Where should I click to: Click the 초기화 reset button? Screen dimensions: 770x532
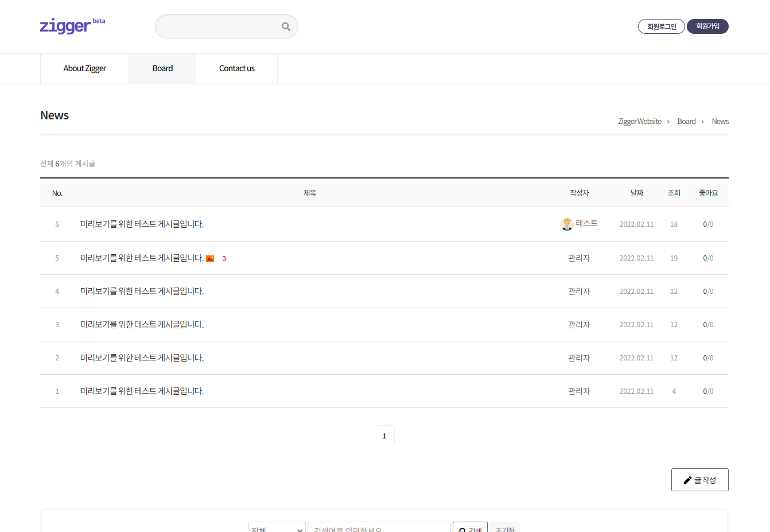pos(505,528)
